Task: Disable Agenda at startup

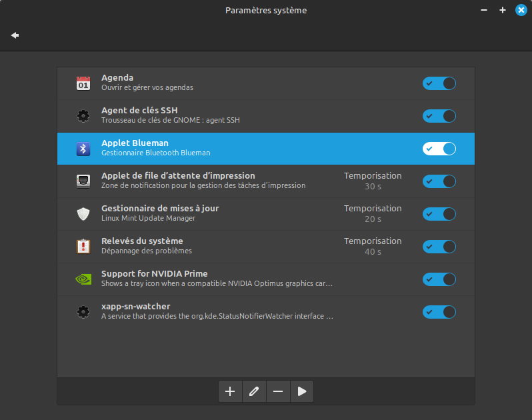Action: tap(439, 83)
